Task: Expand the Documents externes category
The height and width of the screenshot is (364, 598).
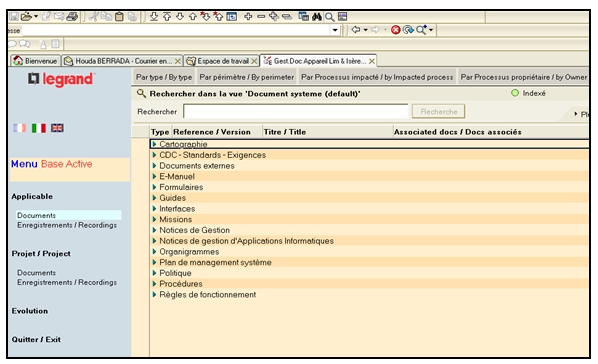Action: pos(154,166)
